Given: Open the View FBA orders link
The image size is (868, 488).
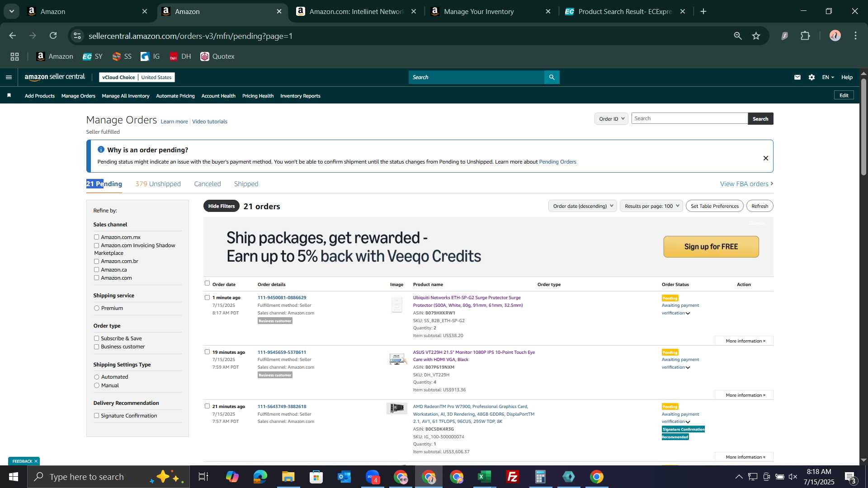Looking at the screenshot, I should [747, 184].
